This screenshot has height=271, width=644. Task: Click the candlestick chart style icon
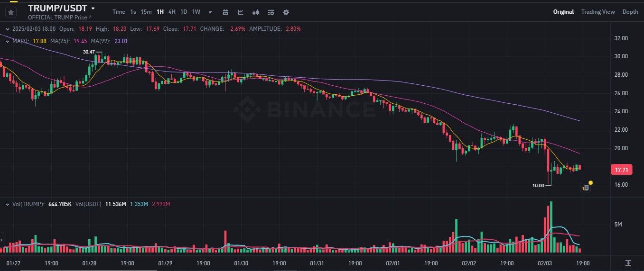click(x=256, y=12)
